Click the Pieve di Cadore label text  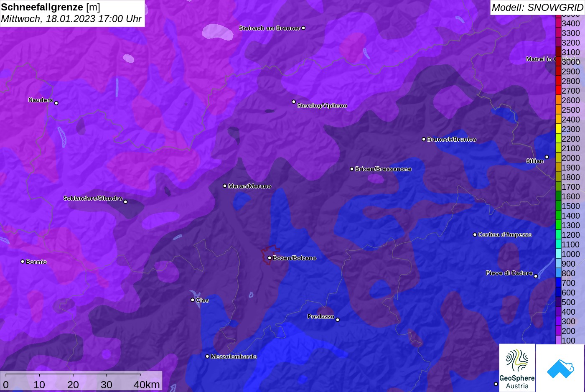click(509, 273)
